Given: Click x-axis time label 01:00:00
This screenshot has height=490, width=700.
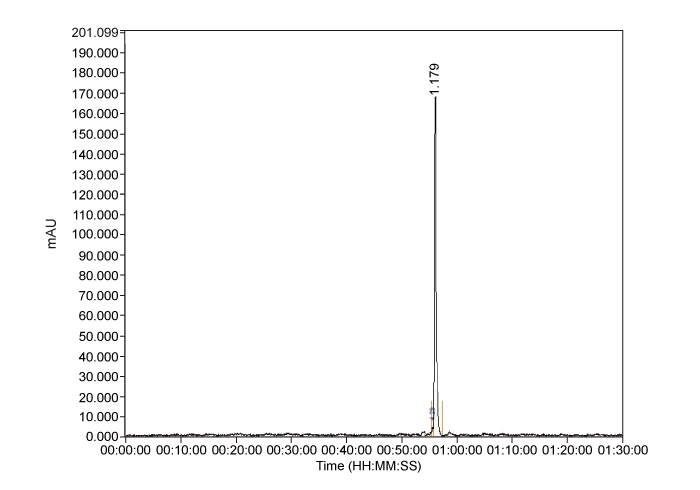Looking at the screenshot, I should click(x=457, y=450).
